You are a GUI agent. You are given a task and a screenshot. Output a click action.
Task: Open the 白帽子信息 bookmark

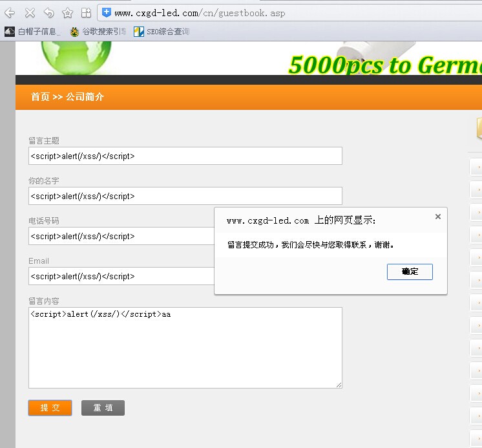point(32,32)
